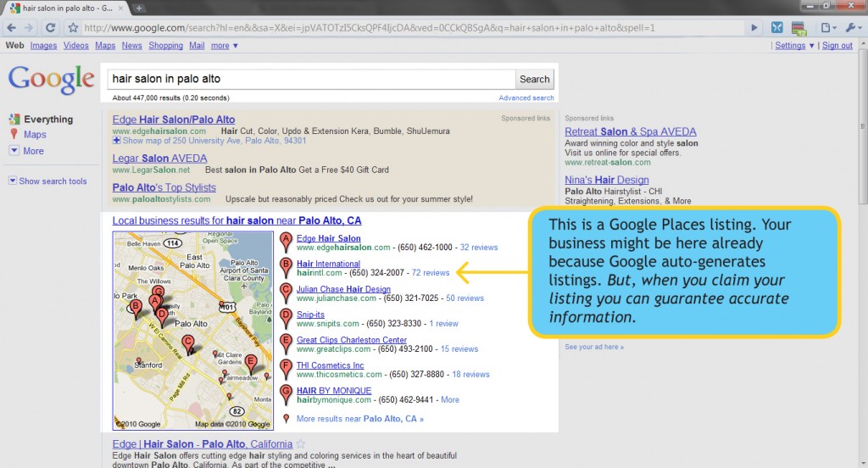Expand 'Show map of 250 University Ave' plus icon
The height and width of the screenshot is (468, 868).
(116, 141)
